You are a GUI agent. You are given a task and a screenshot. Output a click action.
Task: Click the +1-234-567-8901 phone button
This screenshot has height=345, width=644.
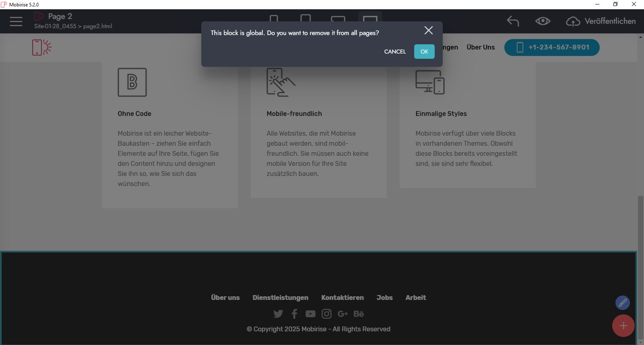coord(552,48)
